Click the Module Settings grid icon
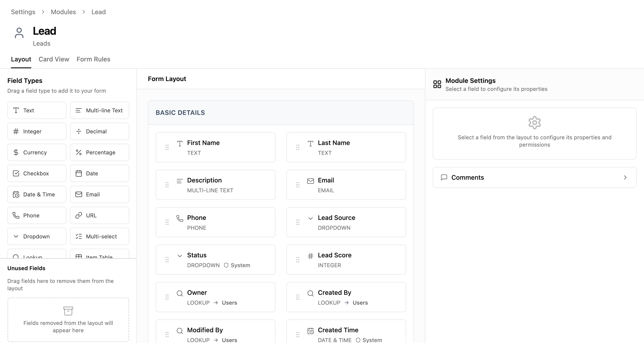The width and height of the screenshot is (644, 343). coord(437,84)
